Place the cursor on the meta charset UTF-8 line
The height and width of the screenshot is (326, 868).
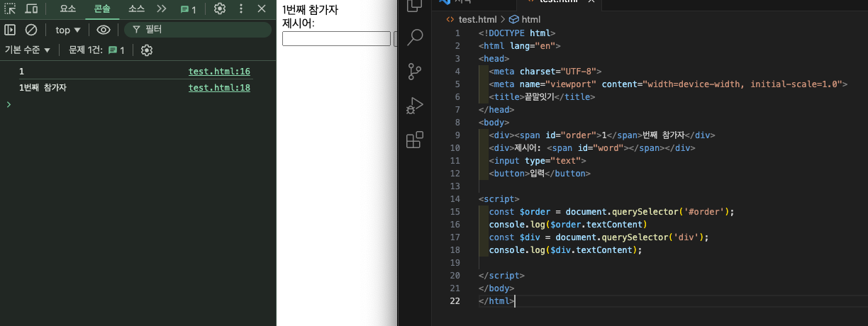[x=545, y=71]
